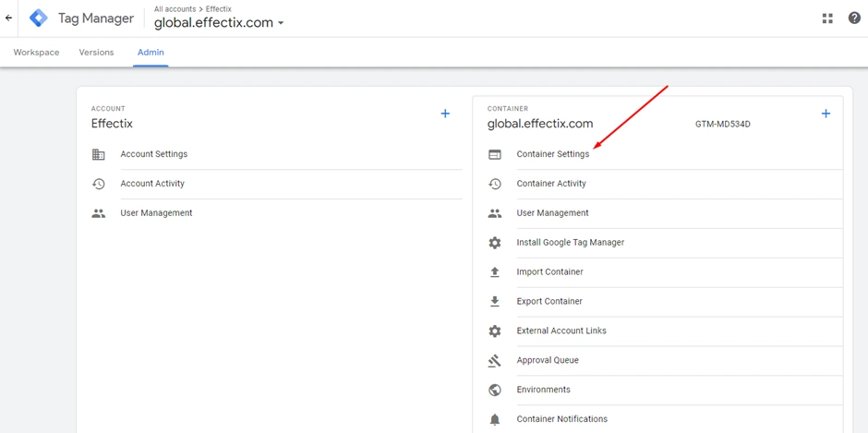Click the Account Activity history icon
The height and width of the screenshot is (433, 868).
tap(99, 184)
